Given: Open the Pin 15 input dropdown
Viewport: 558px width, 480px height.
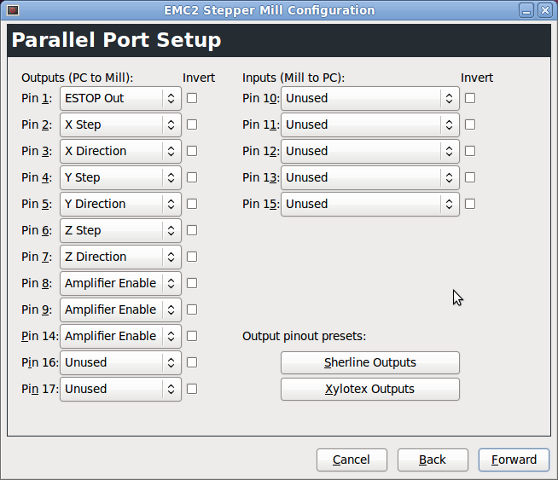Looking at the screenshot, I should click(x=370, y=204).
